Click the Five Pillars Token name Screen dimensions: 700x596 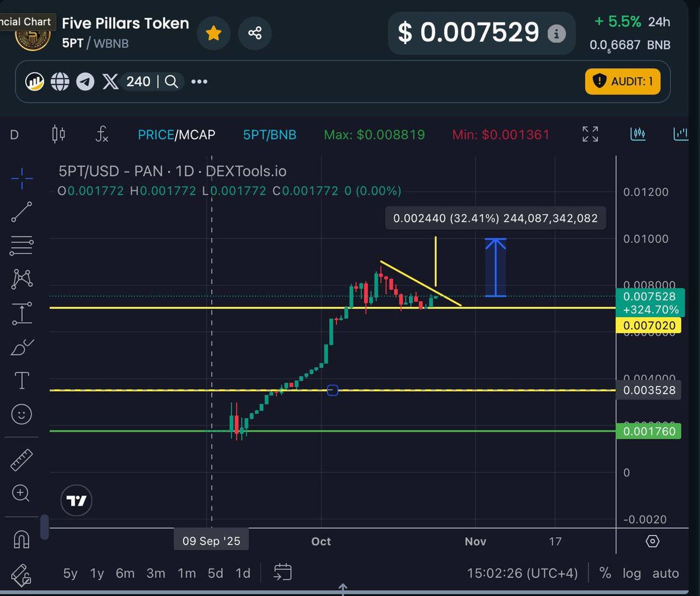[125, 23]
